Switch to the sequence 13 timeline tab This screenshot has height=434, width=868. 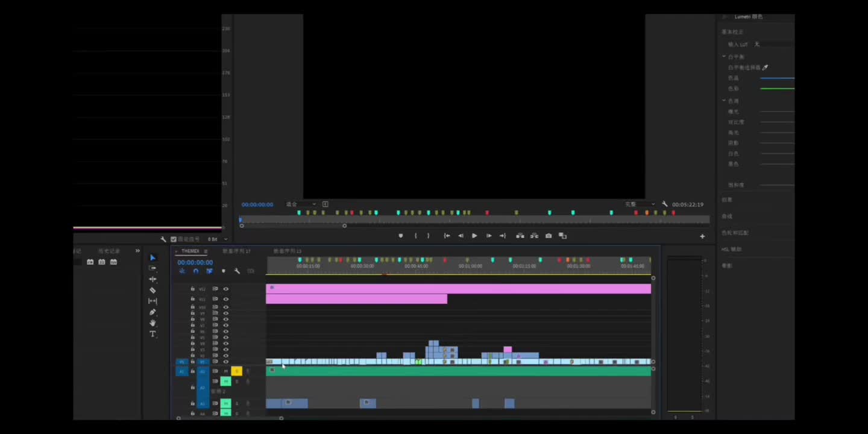(x=288, y=251)
